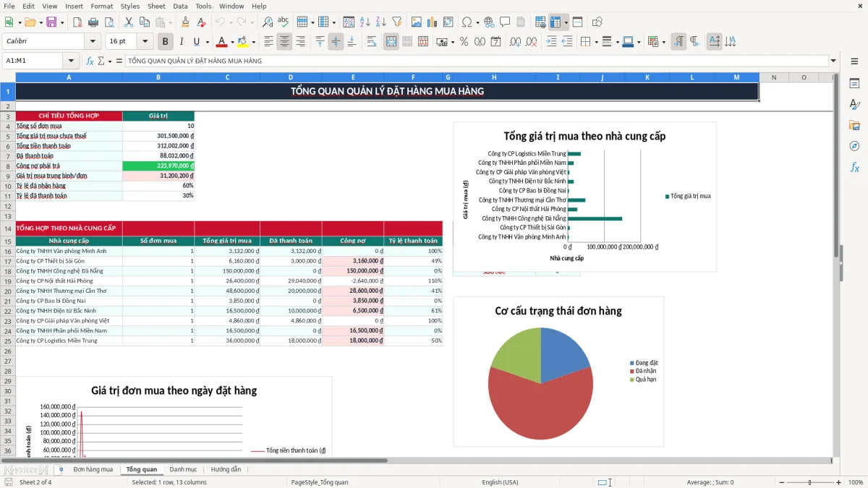Image resolution: width=868 pixels, height=488 pixels.
Task: Apply font color red swatch button
Action: pyautogui.click(x=221, y=41)
